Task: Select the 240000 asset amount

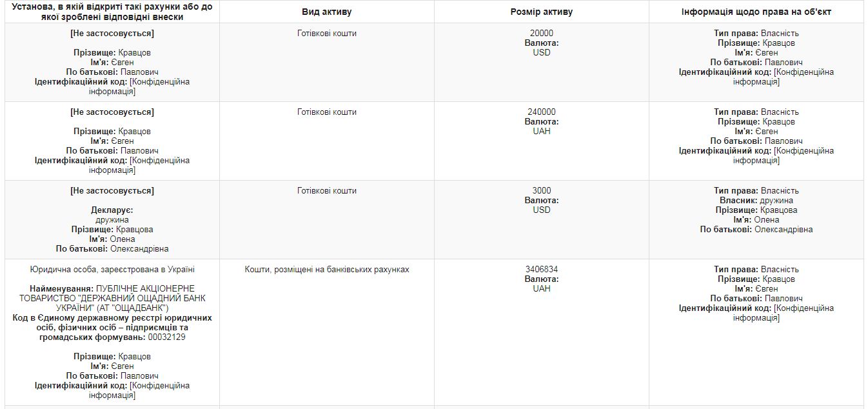Action: (x=541, y=112)
